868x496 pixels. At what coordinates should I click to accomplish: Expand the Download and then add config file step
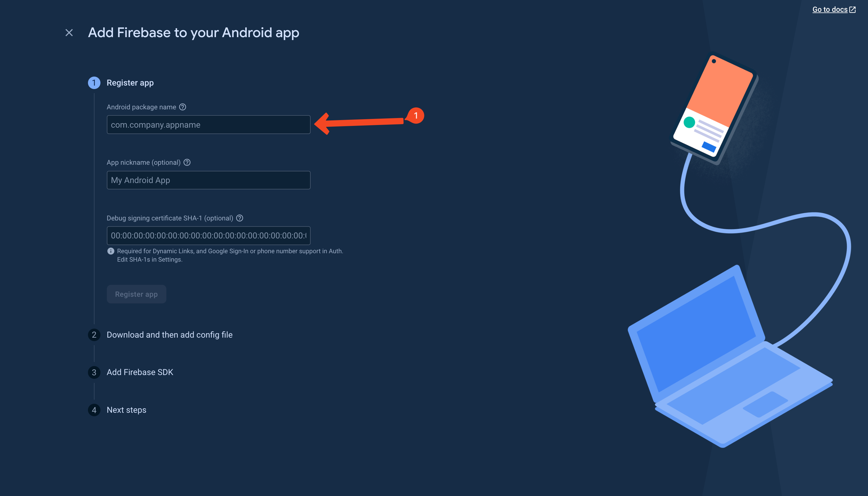pos(170,335)
